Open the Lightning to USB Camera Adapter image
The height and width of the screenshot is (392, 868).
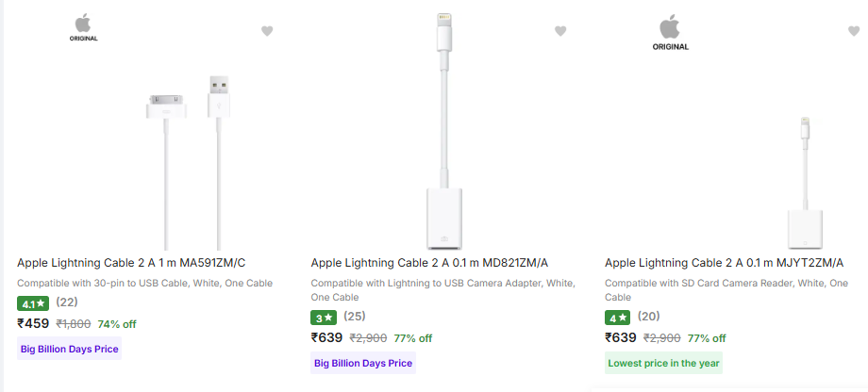point(442,132)
